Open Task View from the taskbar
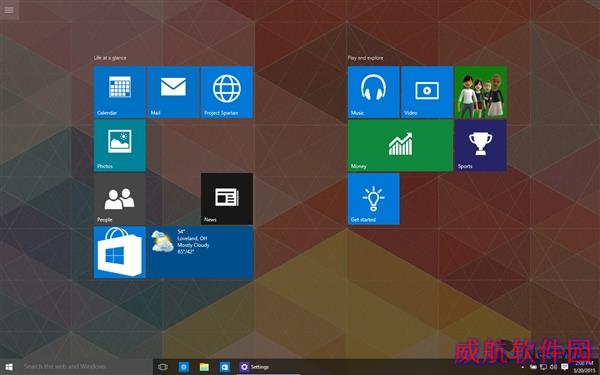The image size is (600, 375). (x=163, y=367)
